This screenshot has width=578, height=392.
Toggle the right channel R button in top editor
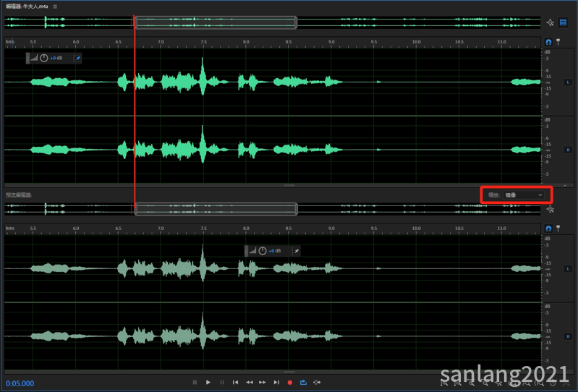568,150
